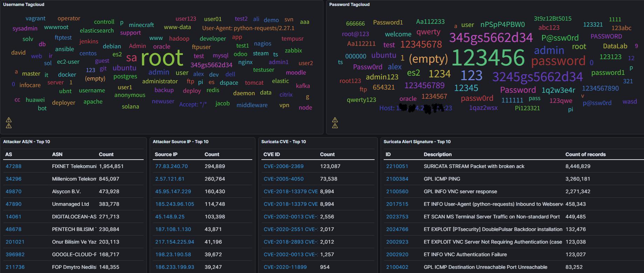Sort by the Source IP column header
Image resolution: width=644 pixels, height=273 pixels.
(x=166, y=154)
